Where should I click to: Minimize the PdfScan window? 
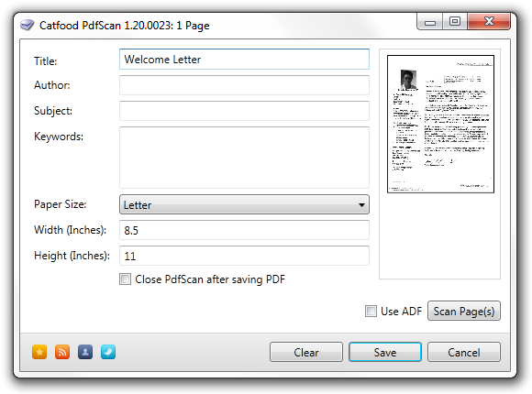[430, 22]
